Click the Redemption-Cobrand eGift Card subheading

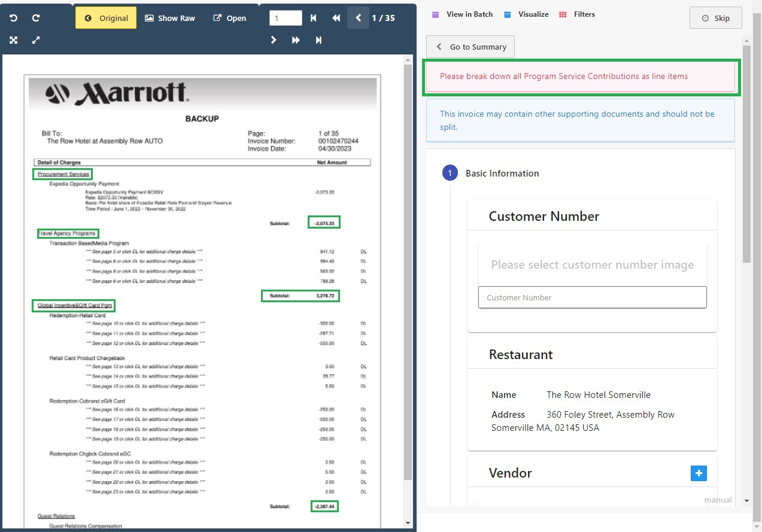(87, 401)
